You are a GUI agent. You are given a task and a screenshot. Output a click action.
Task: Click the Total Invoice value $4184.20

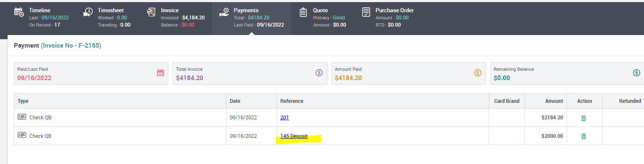click(190, 78)
